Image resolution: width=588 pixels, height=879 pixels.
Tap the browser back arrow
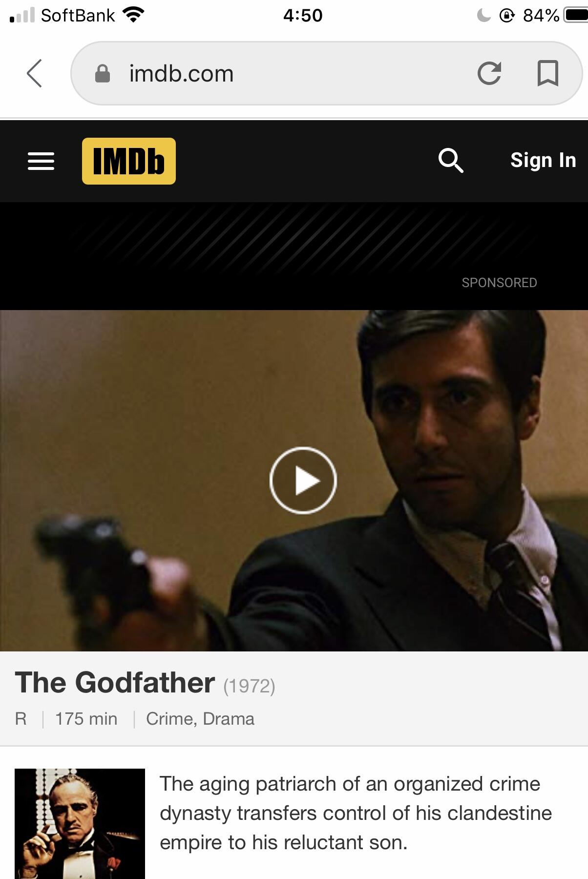34,74
